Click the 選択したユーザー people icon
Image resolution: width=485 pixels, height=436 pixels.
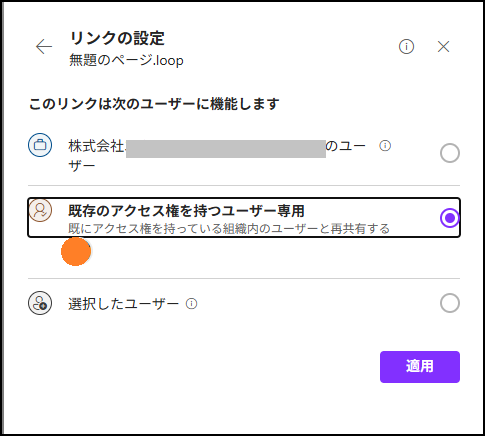(x=40, y=303)
